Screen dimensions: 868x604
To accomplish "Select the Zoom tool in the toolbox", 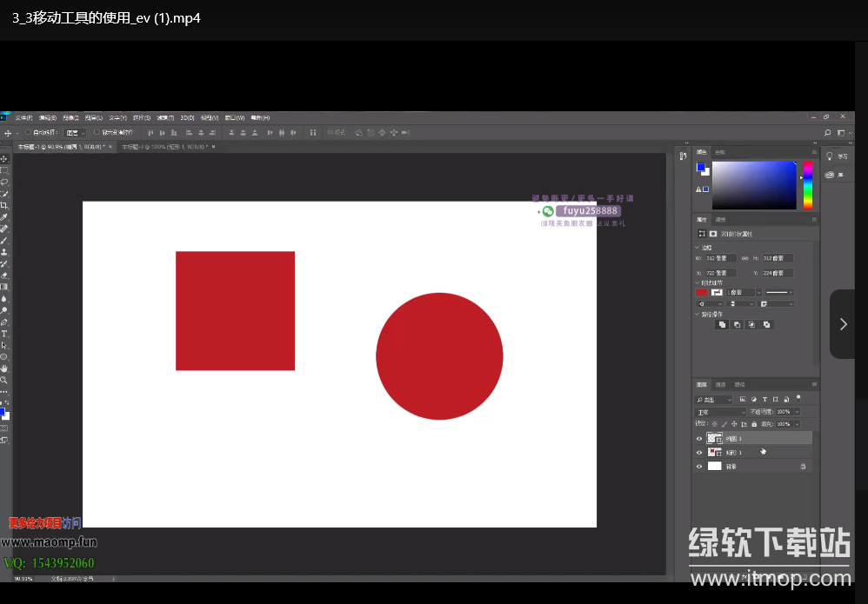I will (4, 381).
